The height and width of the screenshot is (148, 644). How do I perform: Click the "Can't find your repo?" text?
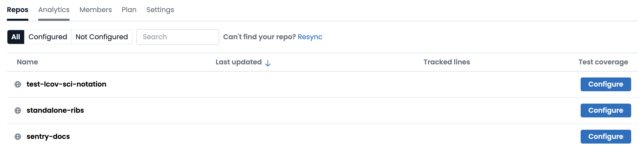[x=260, y=37]
